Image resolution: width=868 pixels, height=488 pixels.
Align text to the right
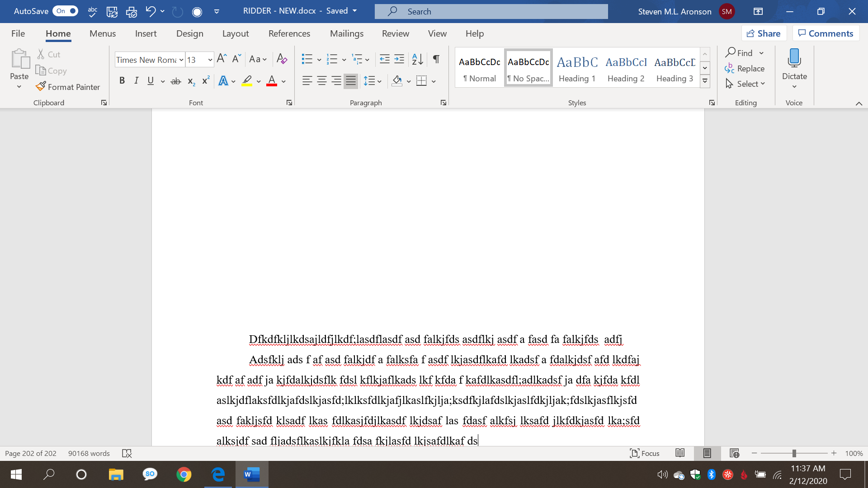coord(336,81)
